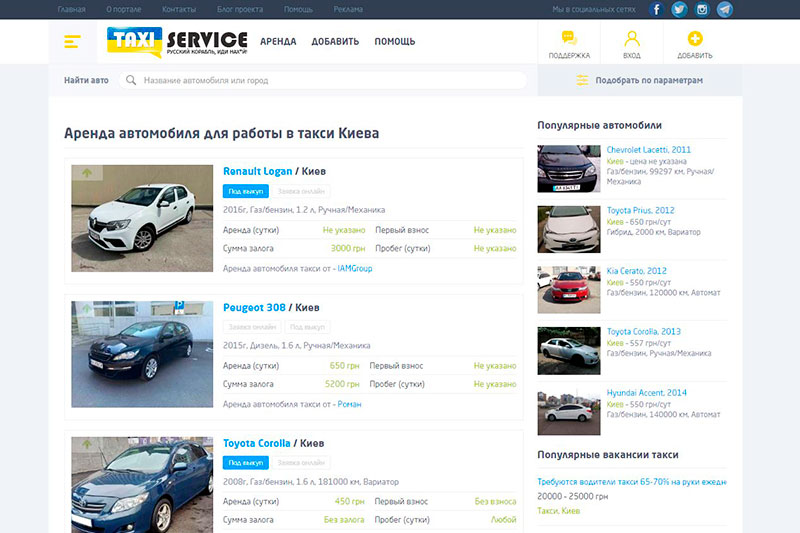This screenshot has width=800, height=533.
Task: Open Kia Cerato, 2012 link
Action: [x=636, y=271]
